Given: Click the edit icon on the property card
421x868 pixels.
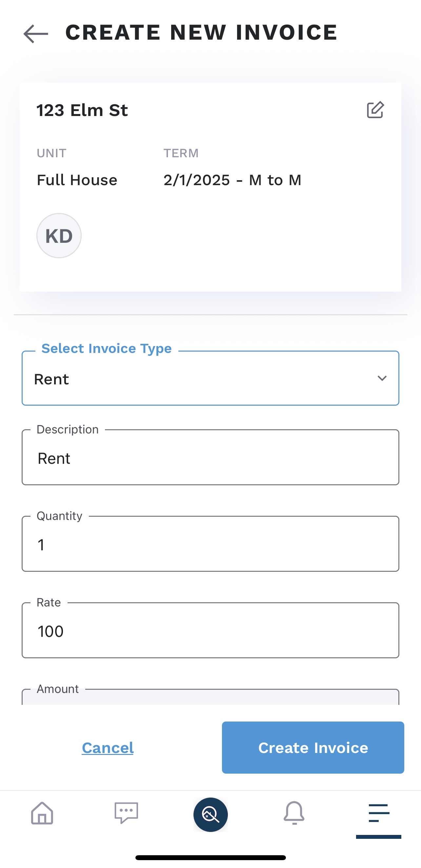Looking at the screenshot, I should [x=375, y=110].
